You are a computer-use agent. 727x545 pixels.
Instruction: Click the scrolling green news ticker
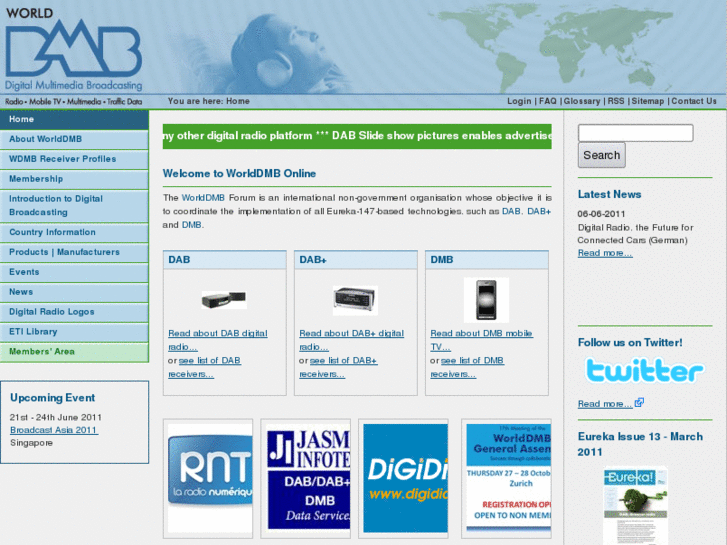[357, 136]
